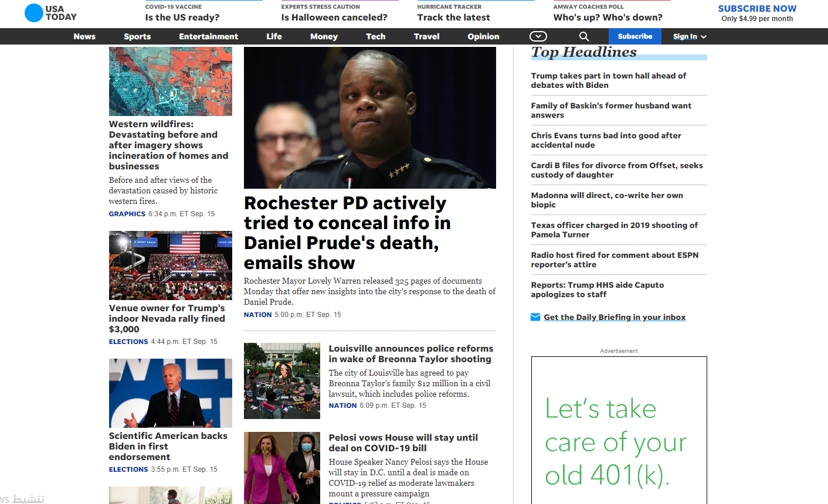Click NATION label under Rochester story

(258, 315)
